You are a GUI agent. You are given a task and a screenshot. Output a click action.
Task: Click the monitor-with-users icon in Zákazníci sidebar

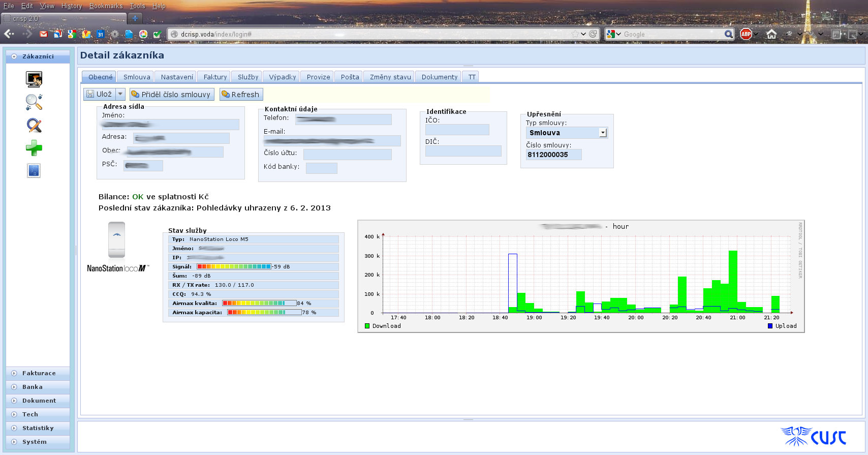click(34, 79)
